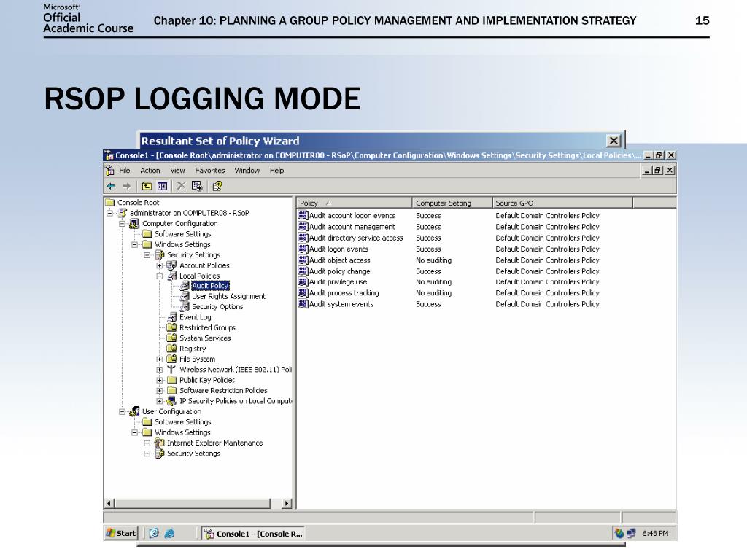Collapse the Computer Configuration node
Viewport: 747px width, 560px height.
tap(123, 223)
